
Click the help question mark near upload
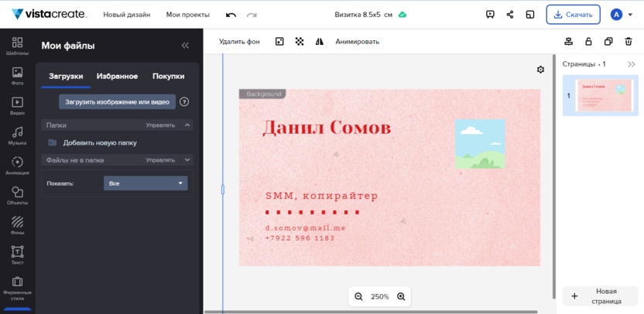click(184, 102)
